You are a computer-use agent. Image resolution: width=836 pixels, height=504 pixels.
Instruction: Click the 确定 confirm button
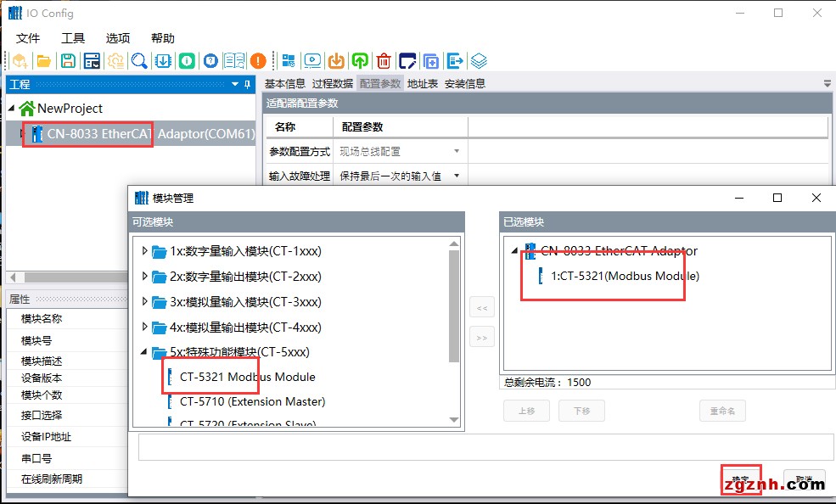741,480
